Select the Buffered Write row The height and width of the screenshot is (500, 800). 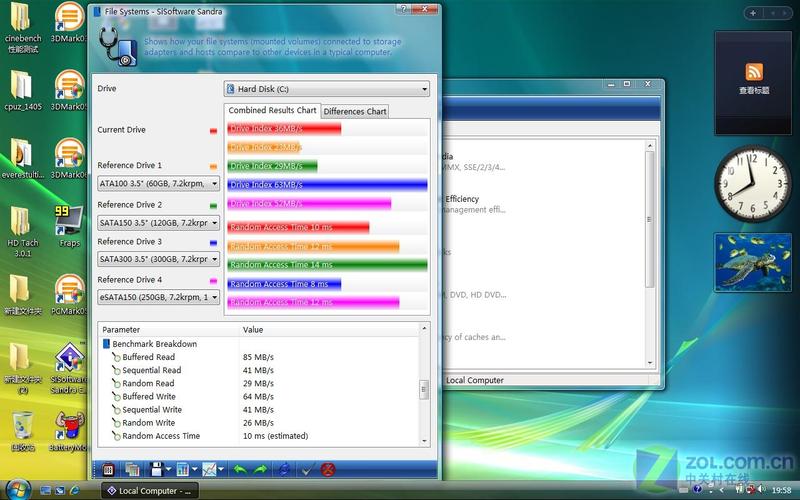260,396
